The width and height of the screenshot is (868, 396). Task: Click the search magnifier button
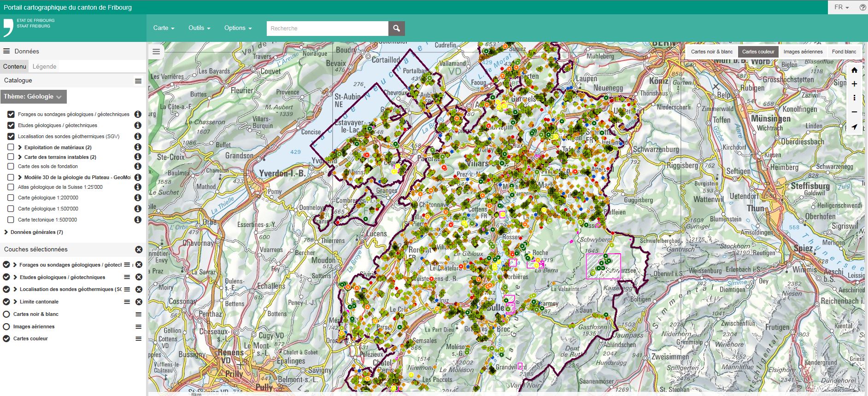click(396, 29)
